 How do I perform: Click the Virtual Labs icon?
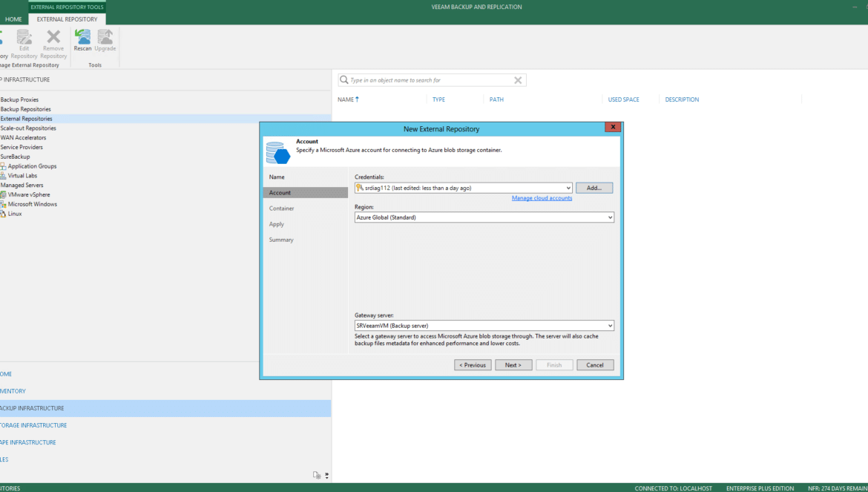click(x=3, y=175)
